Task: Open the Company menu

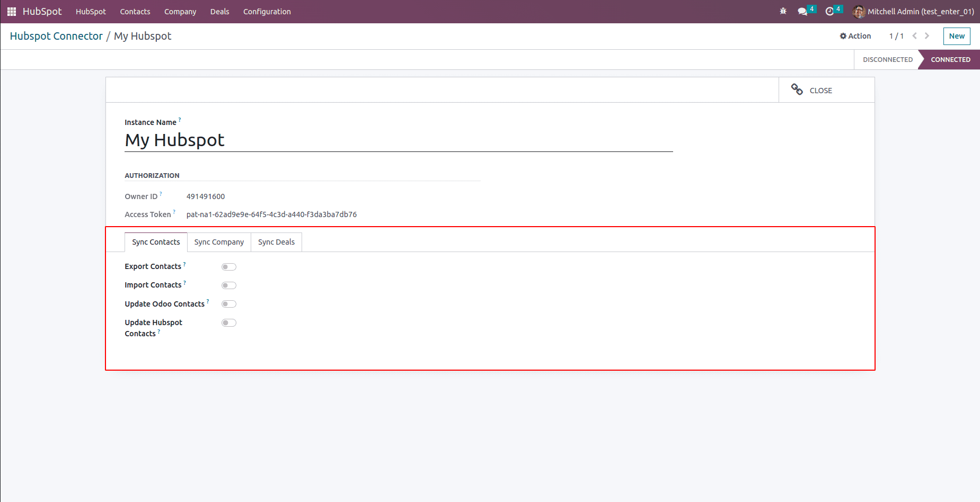Action: (x=180, y=12)
